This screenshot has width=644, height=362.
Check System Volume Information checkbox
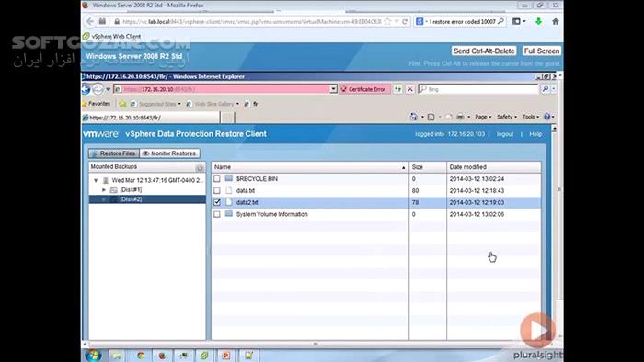tap(217, 214)
